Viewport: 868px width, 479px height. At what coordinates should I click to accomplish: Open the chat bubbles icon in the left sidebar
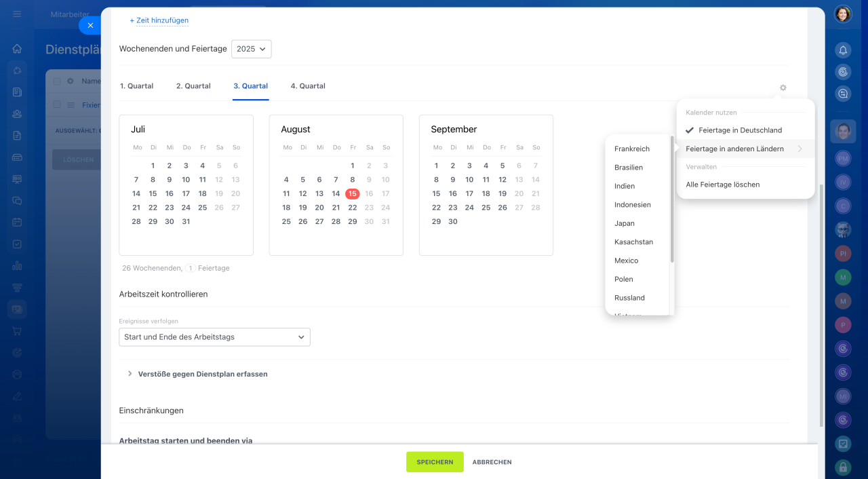[x=17, y=200]
